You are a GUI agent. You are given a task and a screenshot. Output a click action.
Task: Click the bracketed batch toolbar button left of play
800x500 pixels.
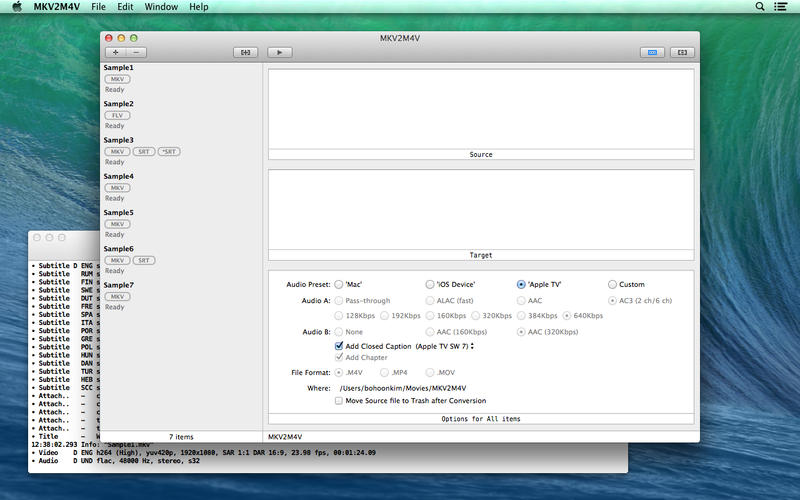245,52
